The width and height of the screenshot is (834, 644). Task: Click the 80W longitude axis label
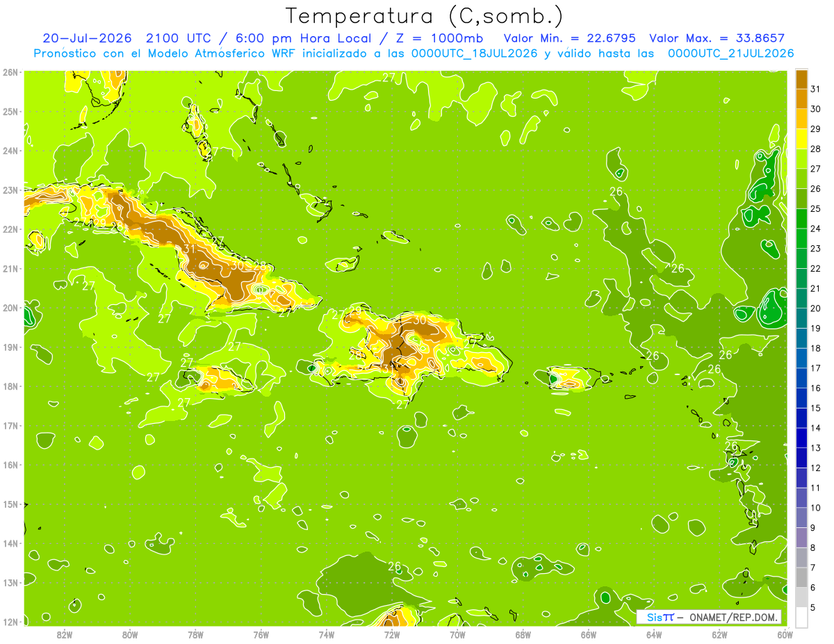coord(130,634)
